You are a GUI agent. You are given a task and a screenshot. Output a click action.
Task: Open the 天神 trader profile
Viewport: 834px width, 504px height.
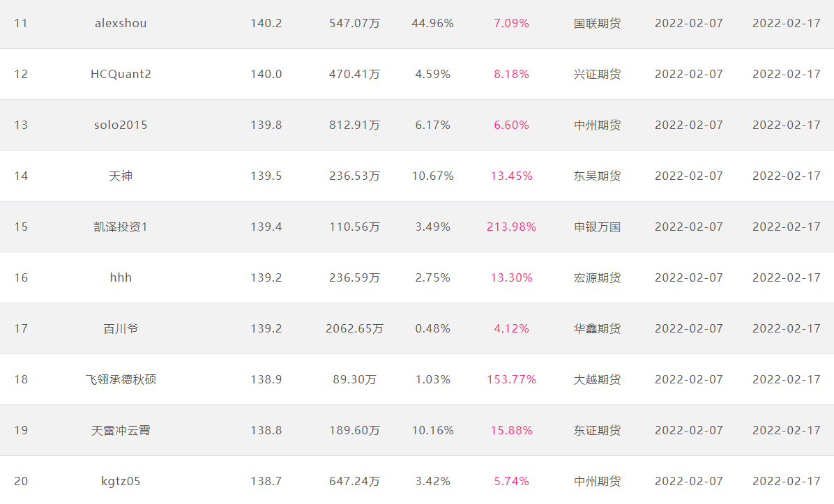coord(121,176)
